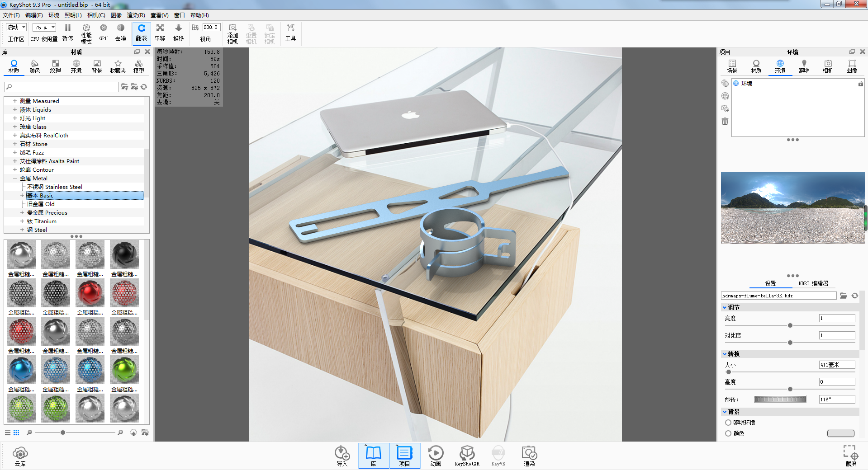Click the HDRI environment preview thumbnail
868x470 pixels.
[792, 208]
